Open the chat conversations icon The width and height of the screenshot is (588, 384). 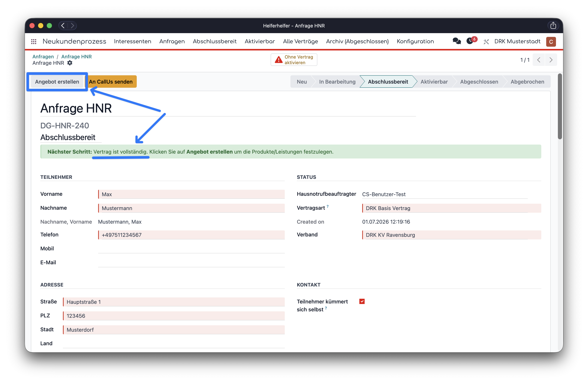457,41
